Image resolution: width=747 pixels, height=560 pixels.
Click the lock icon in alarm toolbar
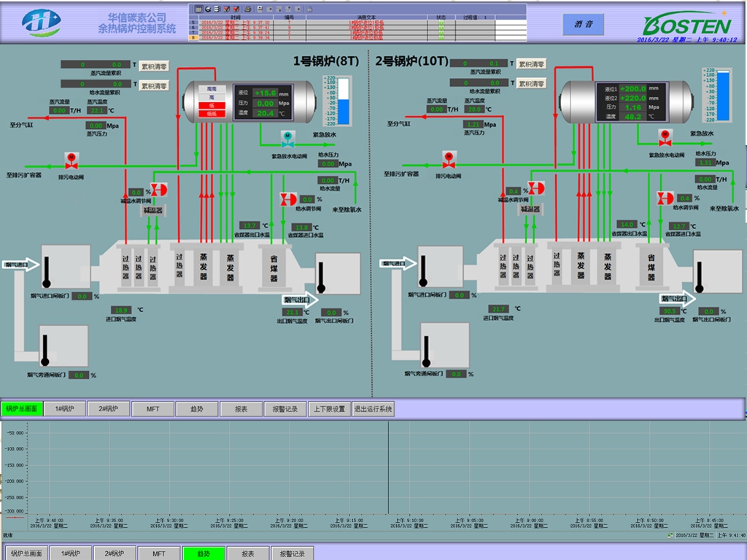tap(309, 9)
